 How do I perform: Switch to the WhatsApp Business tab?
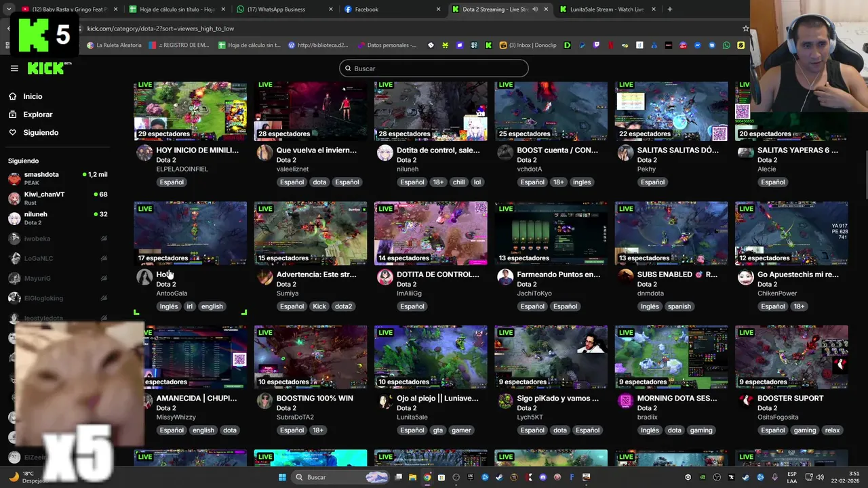pyautogui.click(x=285, y=9)
